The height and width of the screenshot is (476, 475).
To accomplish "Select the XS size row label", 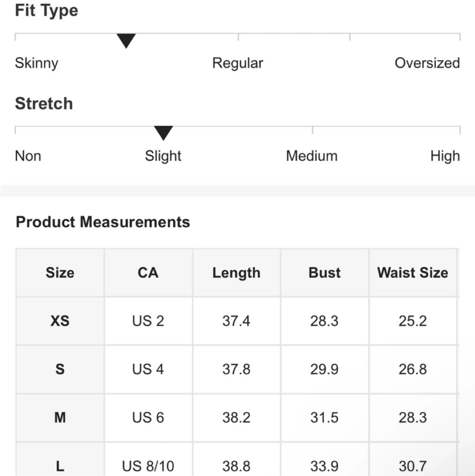I will (60, 321).
